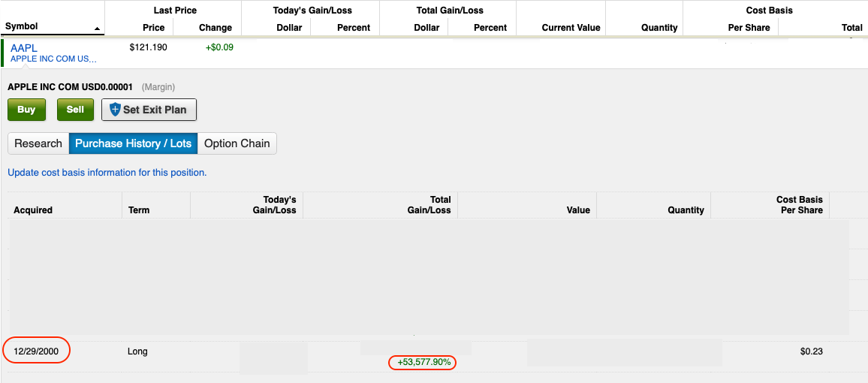Image resolution: width=868 pixels, height=383 pixels.
Task: Sort by the Symbol column header
Action: (21, 26)
